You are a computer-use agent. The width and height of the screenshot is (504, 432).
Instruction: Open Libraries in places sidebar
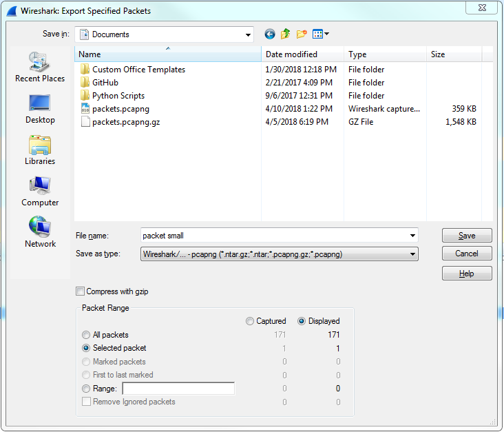click(x=39, y=150)
